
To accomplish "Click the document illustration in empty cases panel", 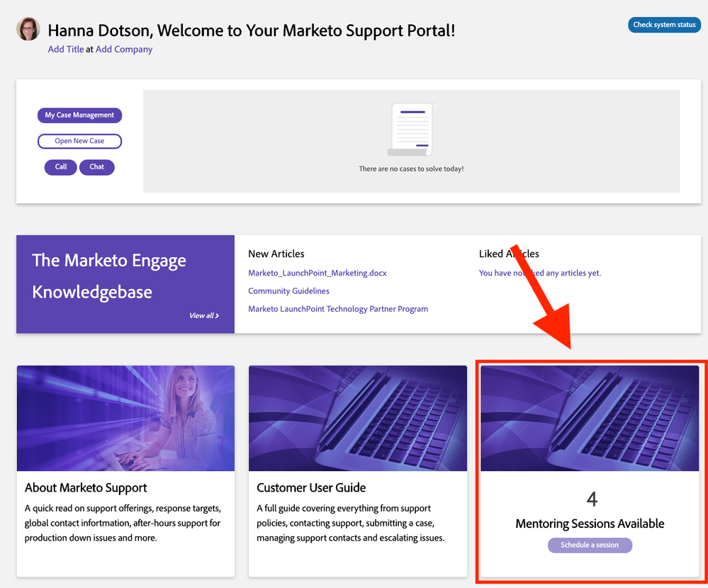I will (x=411, y=130).
